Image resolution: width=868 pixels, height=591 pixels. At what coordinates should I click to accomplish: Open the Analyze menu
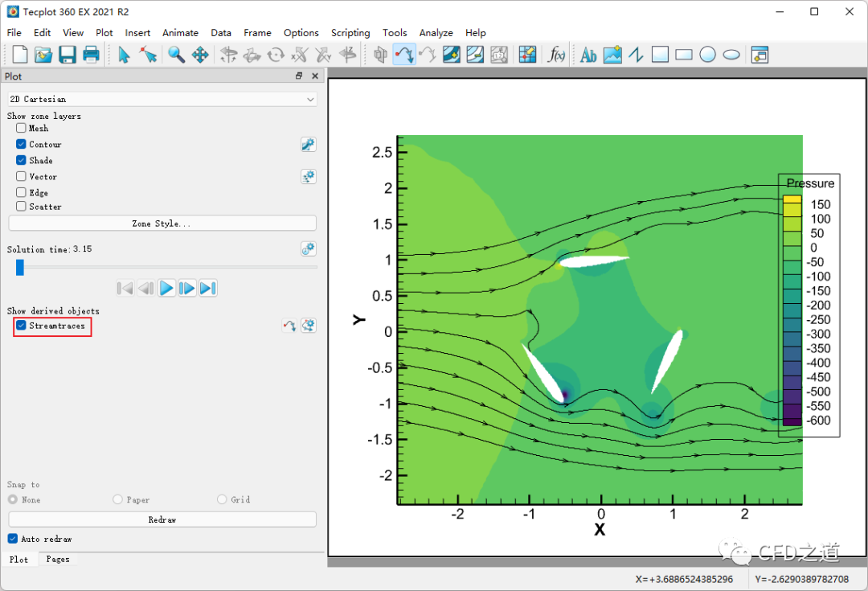[436, 33]
